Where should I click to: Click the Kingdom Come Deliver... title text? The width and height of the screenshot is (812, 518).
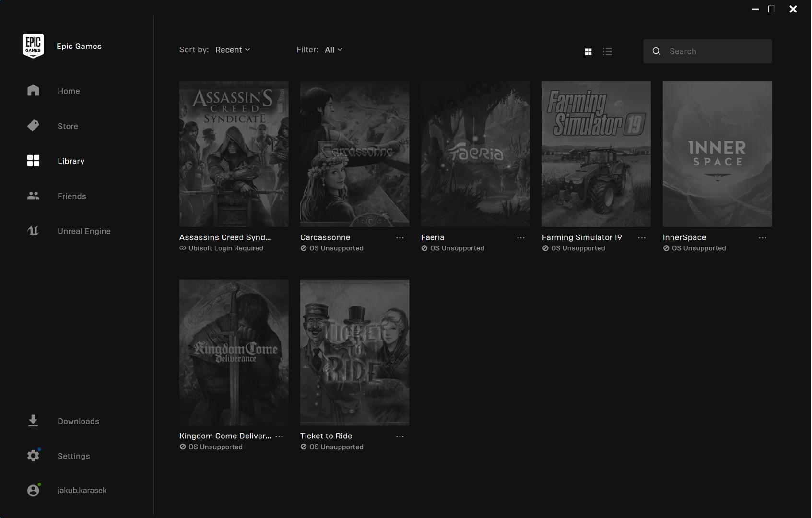point(225,436)
